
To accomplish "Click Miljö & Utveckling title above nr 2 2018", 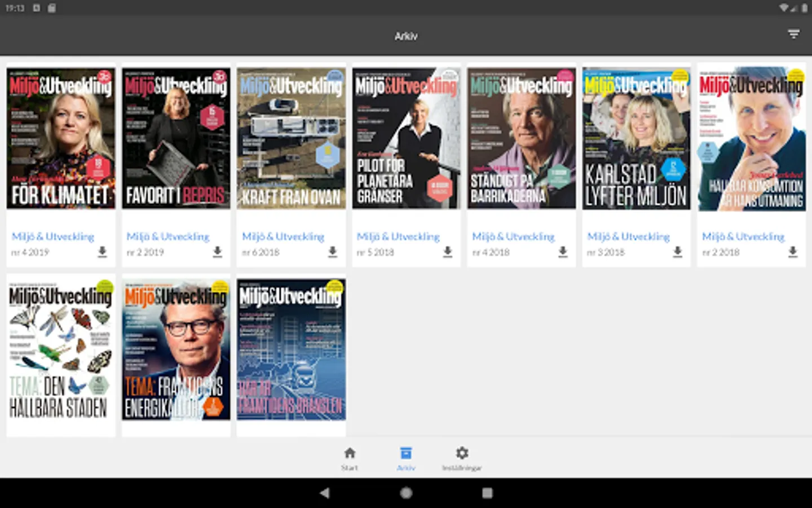I will (x=743, y=237).
